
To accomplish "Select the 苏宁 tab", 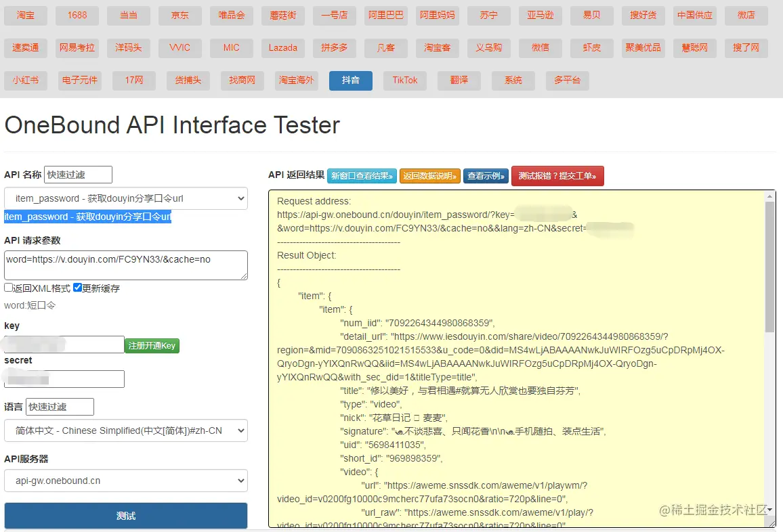I will point(489,16).
